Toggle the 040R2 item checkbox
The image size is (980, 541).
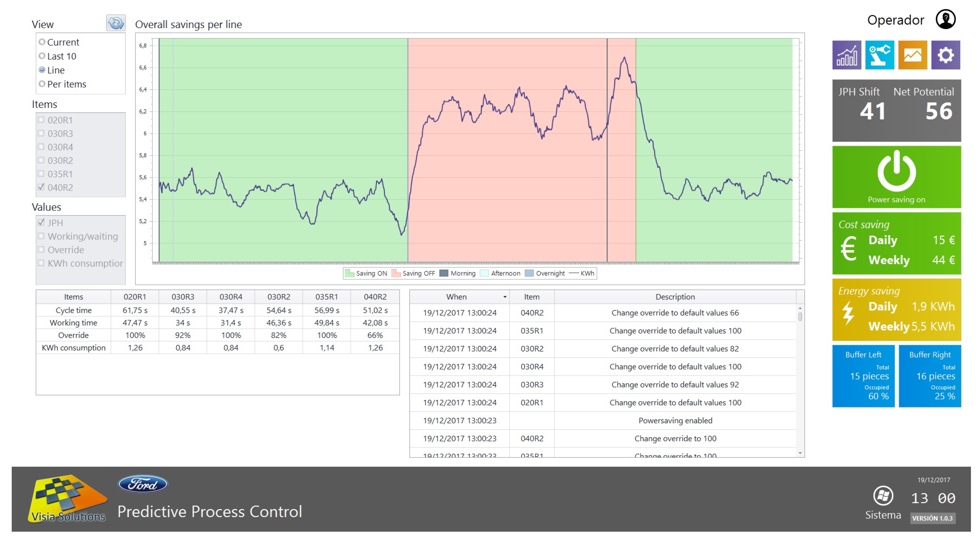41,187
